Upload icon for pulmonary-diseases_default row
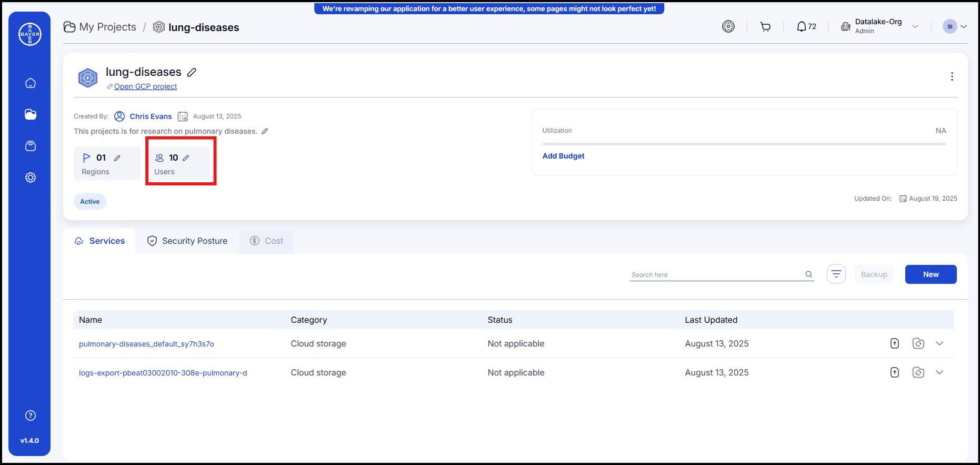The width and height of the screenshot is (980, 465). (x=895, y=343)
